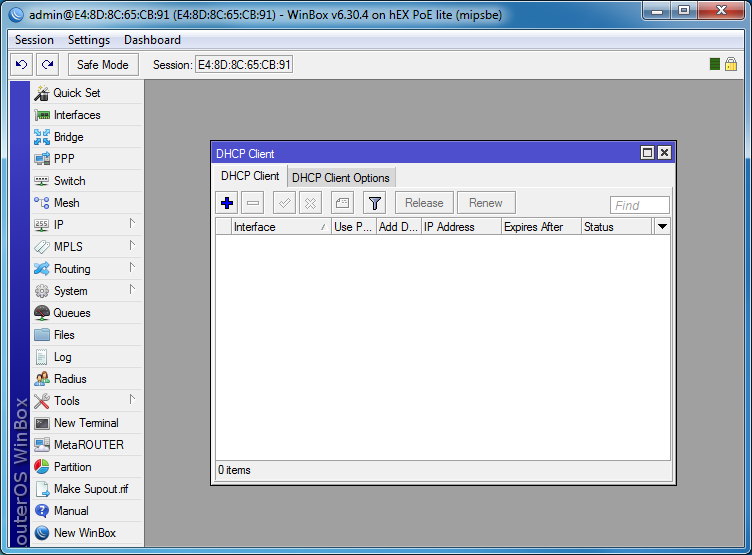Click the Use P... column header

[x=354, y=226]
